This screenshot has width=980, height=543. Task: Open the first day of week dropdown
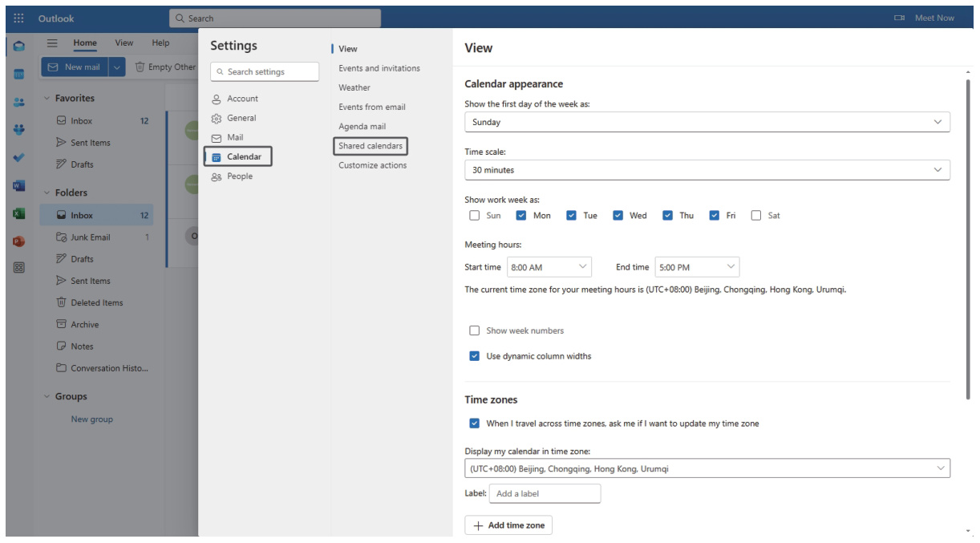pyautogui.click(x=707, y=122)
